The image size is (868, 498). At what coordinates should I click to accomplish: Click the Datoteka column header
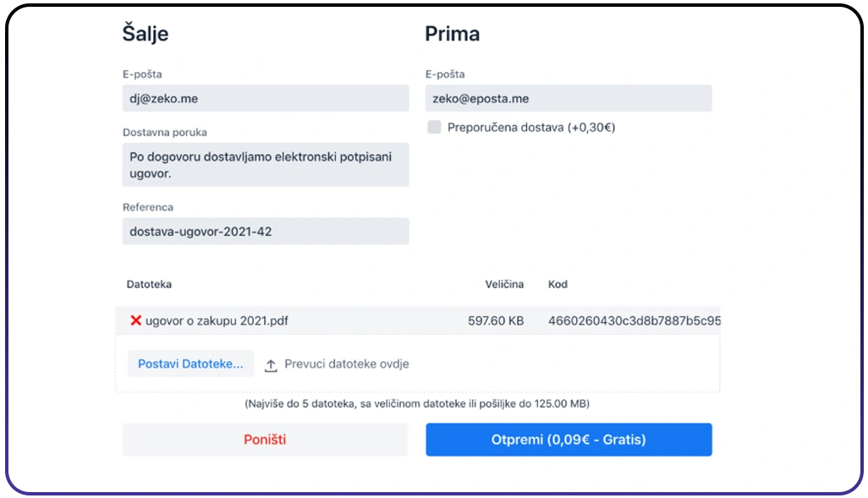click(149, 285)
